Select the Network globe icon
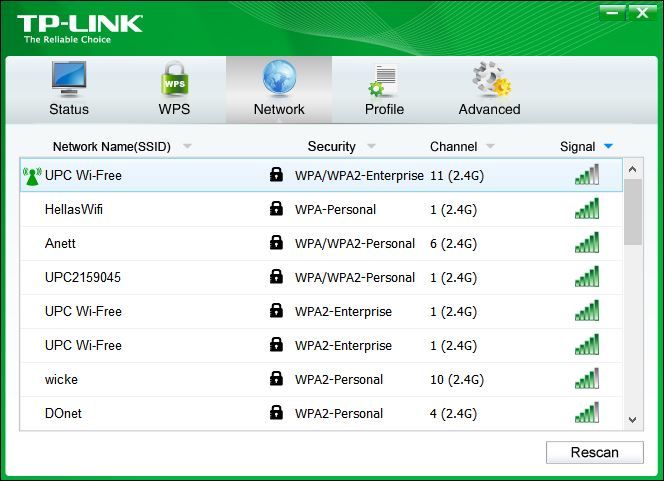This screenshot has width=664, height=481. [279, 78]
